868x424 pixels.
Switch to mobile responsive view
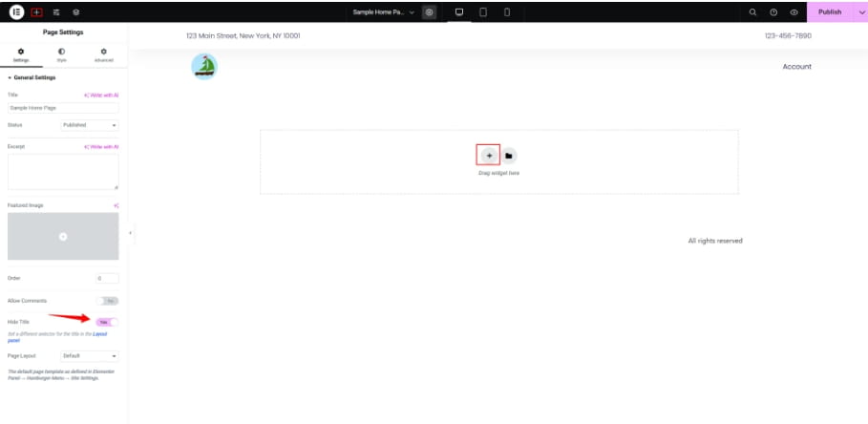tap(507, 12)
